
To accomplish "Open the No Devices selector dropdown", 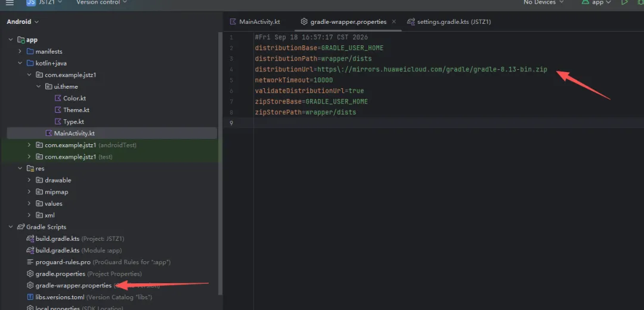I will (x=543, y=2).
